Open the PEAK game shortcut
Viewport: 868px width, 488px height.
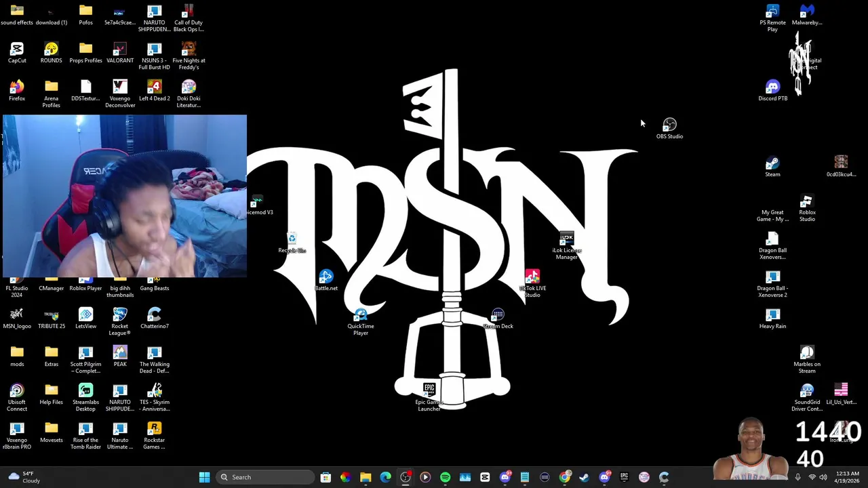point(120,356)
